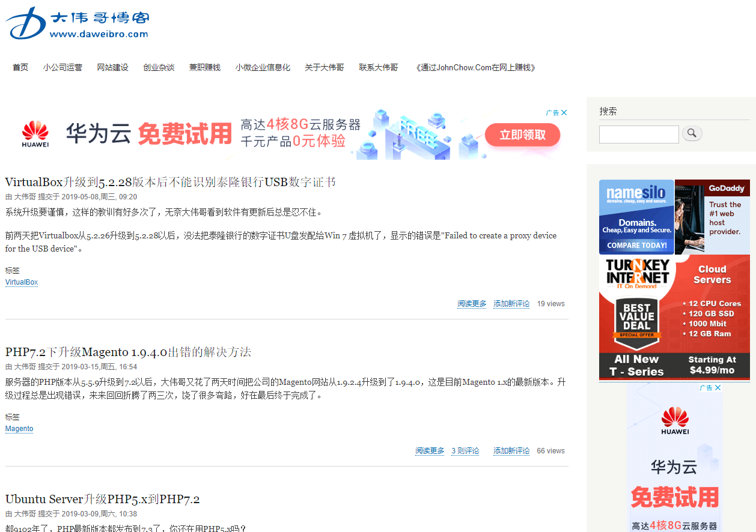
Task: Open the 关于大伟哥 page
Action: (324, 67)
